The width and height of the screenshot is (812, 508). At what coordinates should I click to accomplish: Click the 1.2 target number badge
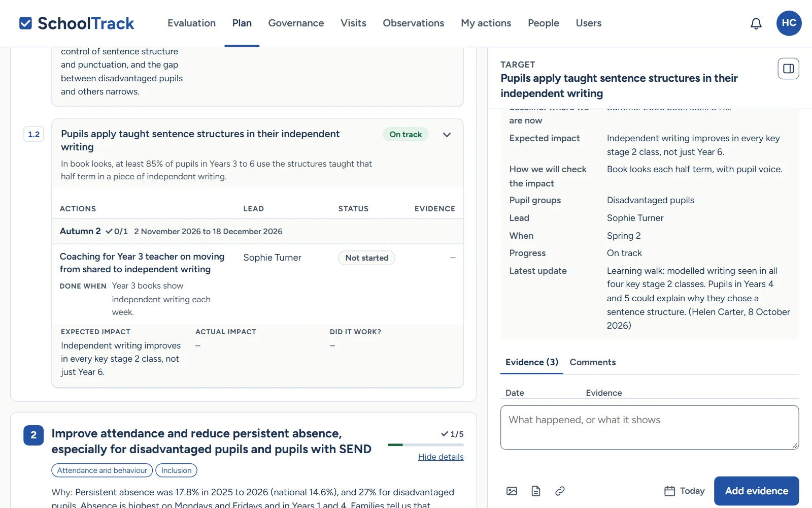[33, 135]
